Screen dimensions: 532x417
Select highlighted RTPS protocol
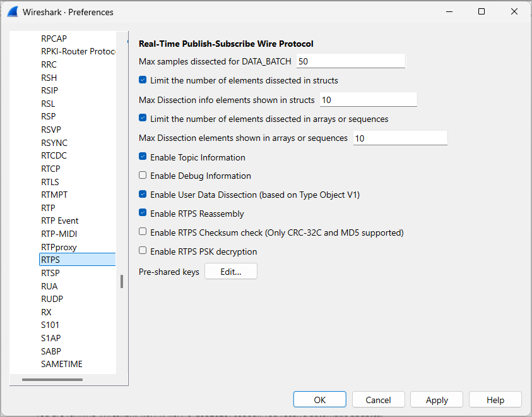(78, 260)
